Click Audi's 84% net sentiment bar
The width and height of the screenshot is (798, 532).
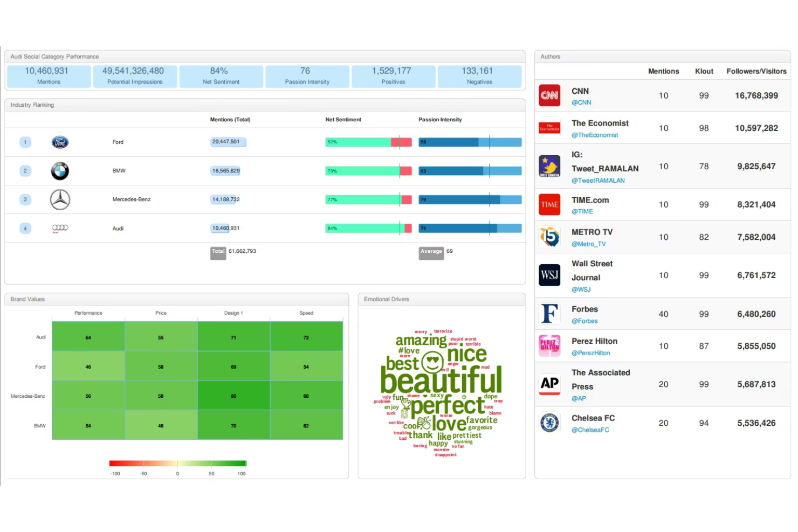[368, 229]
